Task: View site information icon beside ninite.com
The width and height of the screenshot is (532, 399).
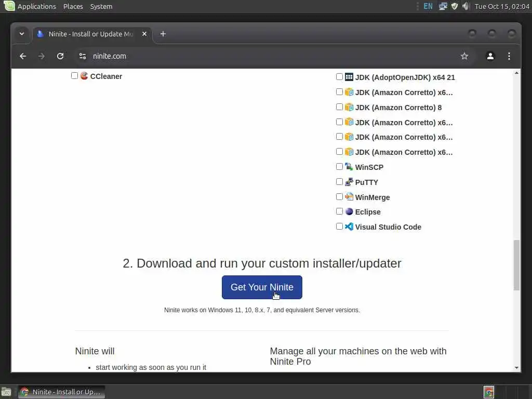Action: coord(83,56)
